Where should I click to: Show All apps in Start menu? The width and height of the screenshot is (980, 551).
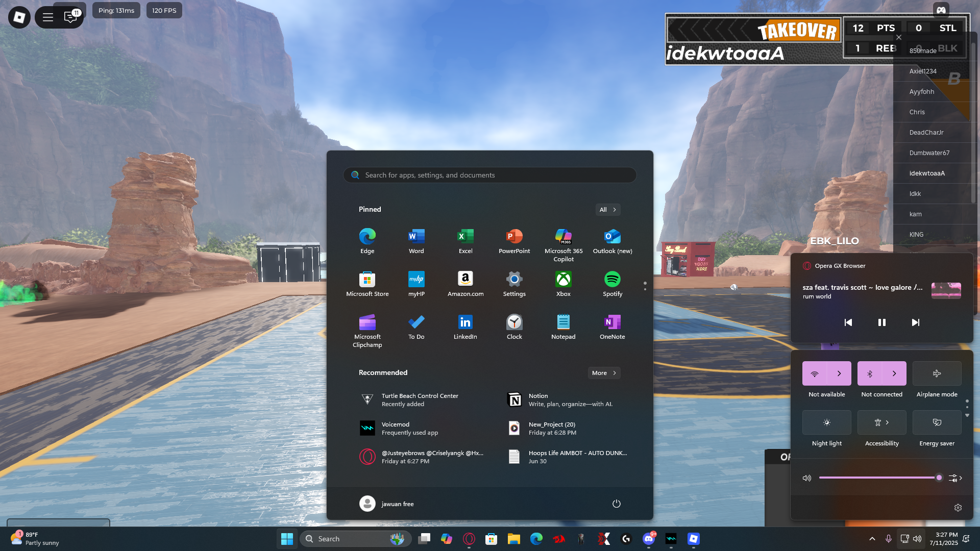[x=608, y=210]
